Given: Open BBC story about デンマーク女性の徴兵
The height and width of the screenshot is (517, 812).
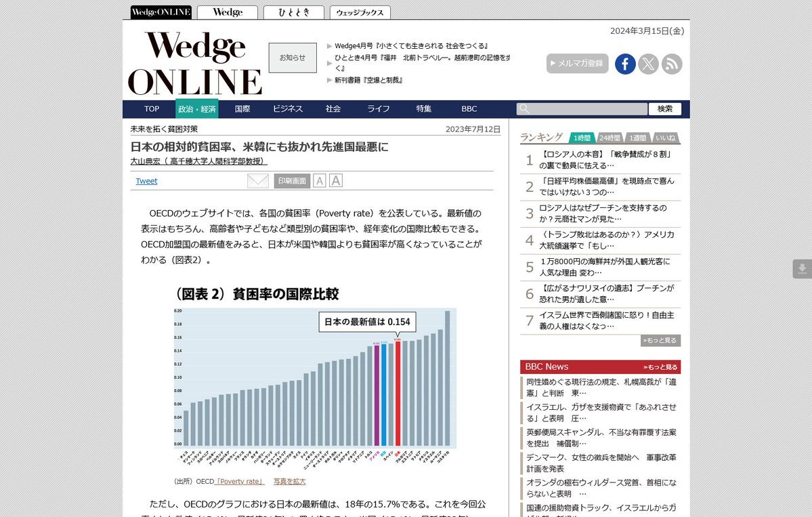Looking at the screenshot, I should [x=601, y=463].
